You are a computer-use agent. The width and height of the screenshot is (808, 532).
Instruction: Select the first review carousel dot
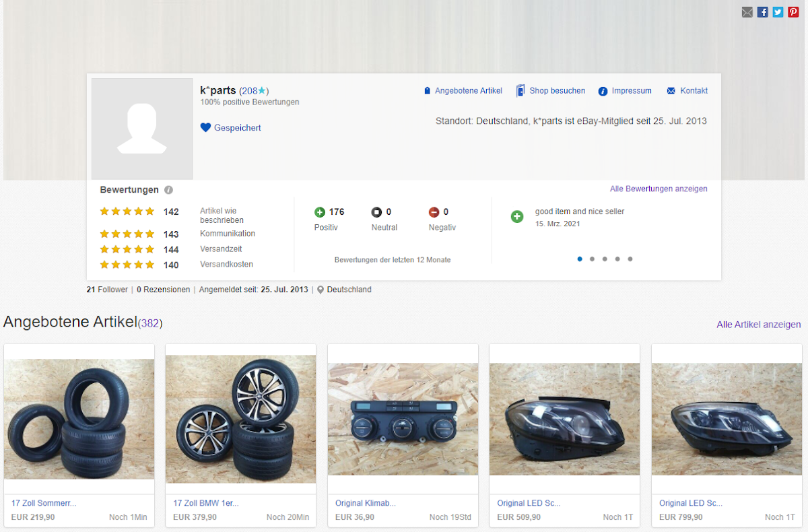pyautogui.click(x=580, y=259)
